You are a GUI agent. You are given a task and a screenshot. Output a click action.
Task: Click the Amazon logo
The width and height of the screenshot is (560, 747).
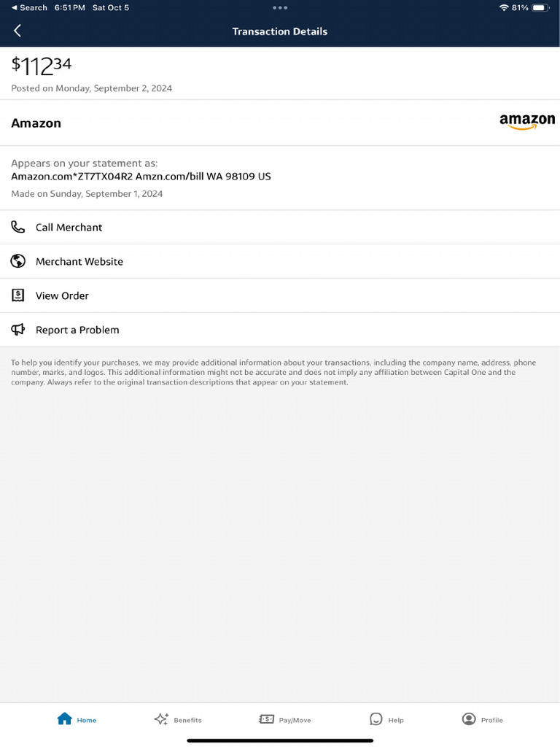(526, 122)
